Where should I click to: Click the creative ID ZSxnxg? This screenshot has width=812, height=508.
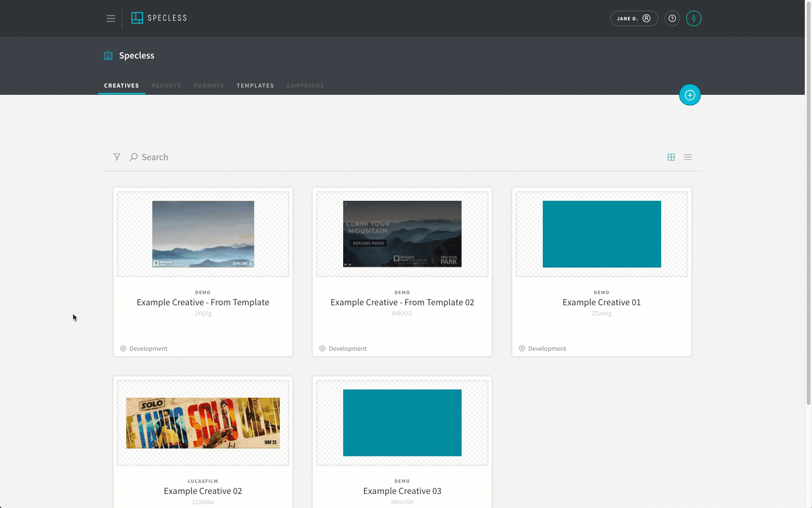602,314
